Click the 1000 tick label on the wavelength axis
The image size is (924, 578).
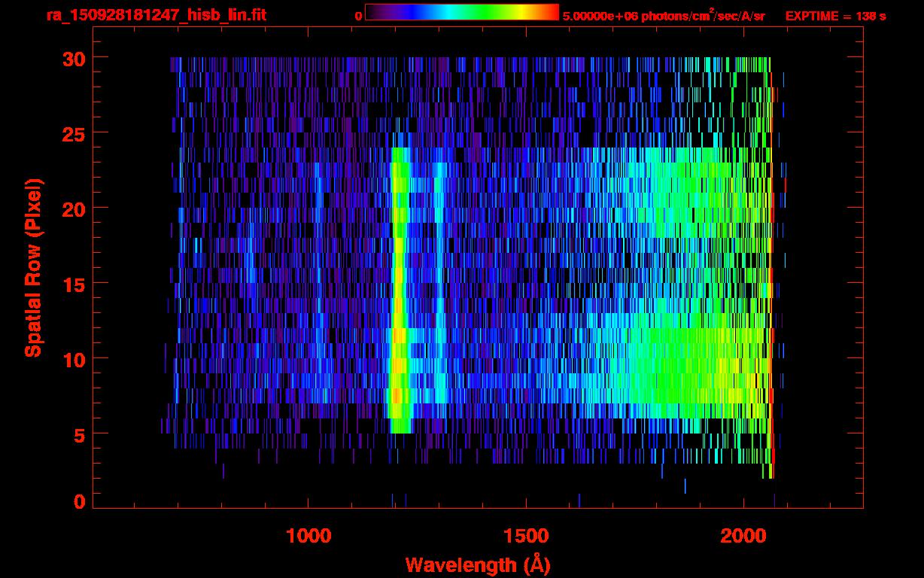click(x=309, y=536)
